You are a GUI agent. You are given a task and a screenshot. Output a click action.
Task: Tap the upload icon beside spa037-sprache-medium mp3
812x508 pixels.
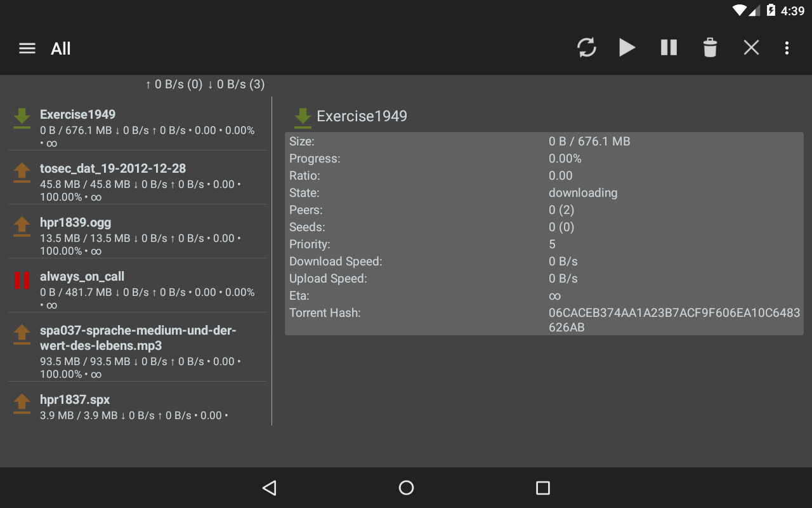[x=22, y=335]
